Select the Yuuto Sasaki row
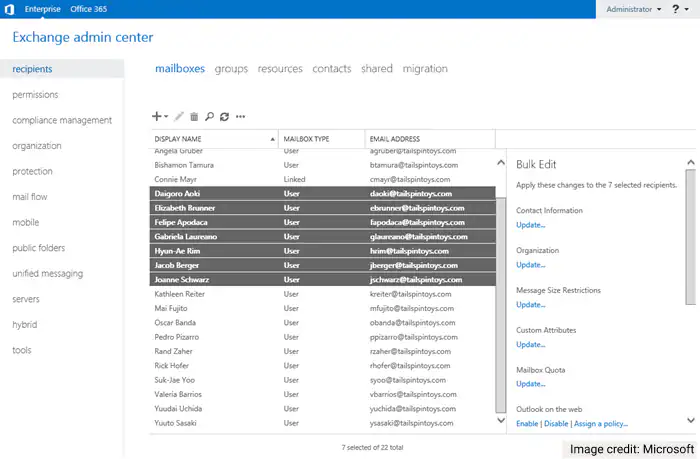Viewport: 700px width, 459px height. pyautogui.click(x=323, y=423)
